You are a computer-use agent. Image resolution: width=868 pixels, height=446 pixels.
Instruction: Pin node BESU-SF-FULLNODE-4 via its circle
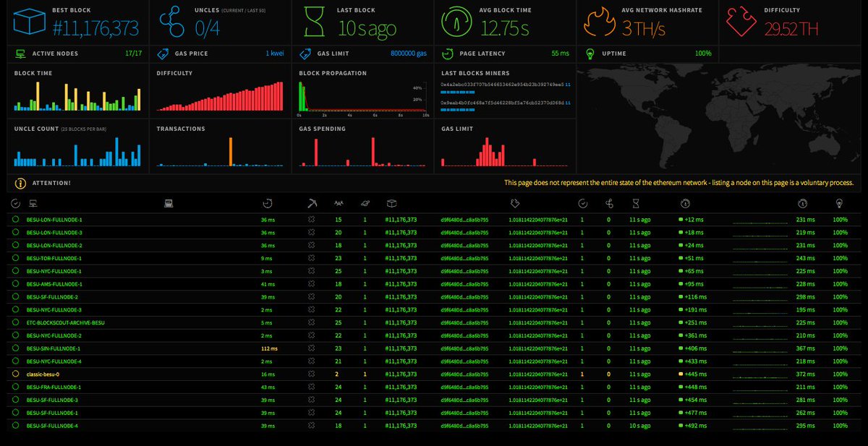pos(15,426)
